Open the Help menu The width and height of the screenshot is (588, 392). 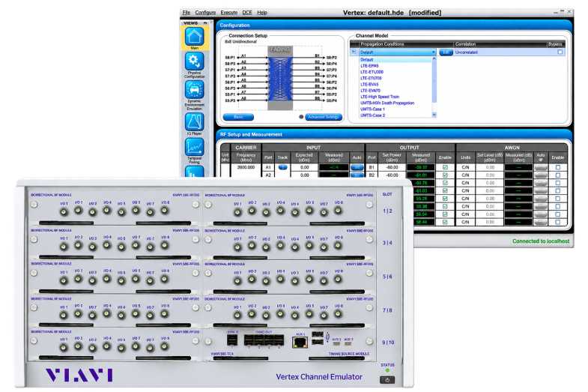coord(262,13)
